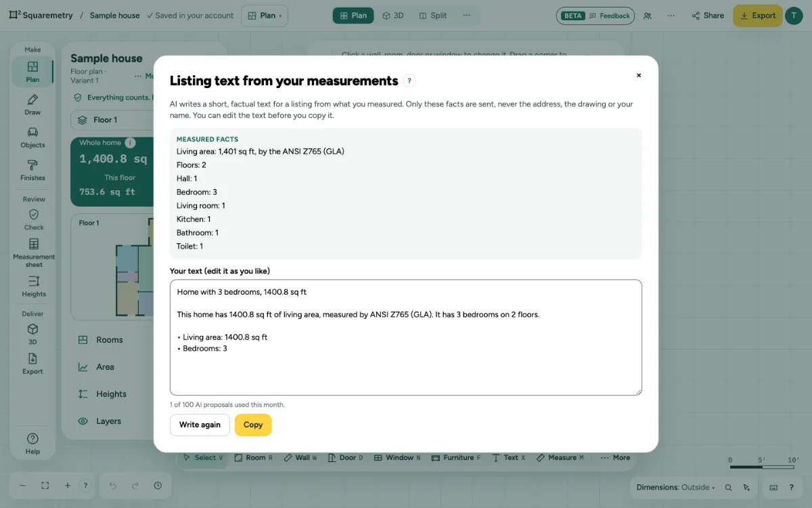
Task: Open More tools in bottom toolbar
Action: pyautogui.click(x=615, y=458)
